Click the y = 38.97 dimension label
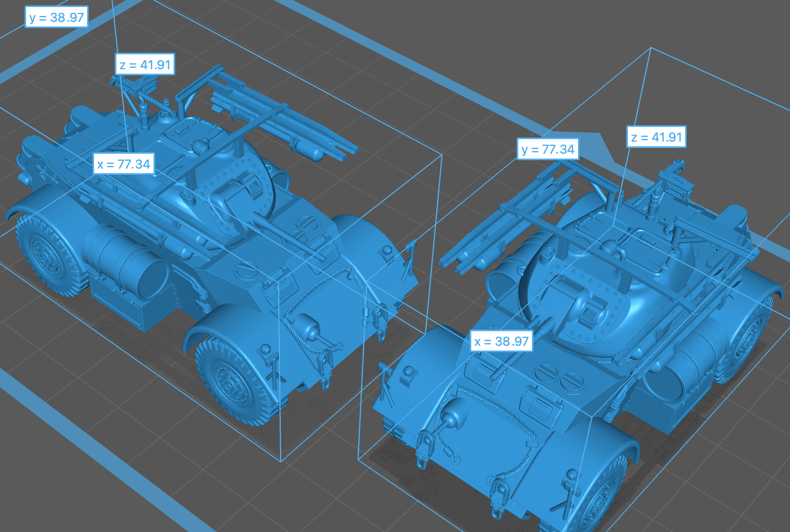The height and width of the screenshot is (532, 790). (x=56, y=17)
